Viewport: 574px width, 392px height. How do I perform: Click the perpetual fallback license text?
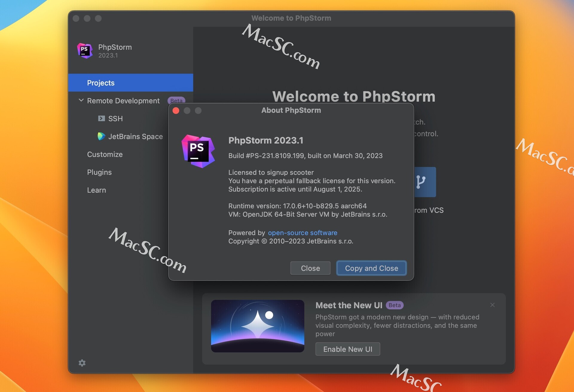click(x=312, y=181)
